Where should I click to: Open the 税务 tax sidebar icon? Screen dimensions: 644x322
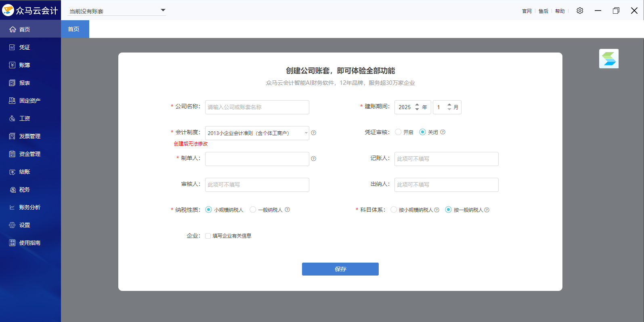(x=12, y=189)
